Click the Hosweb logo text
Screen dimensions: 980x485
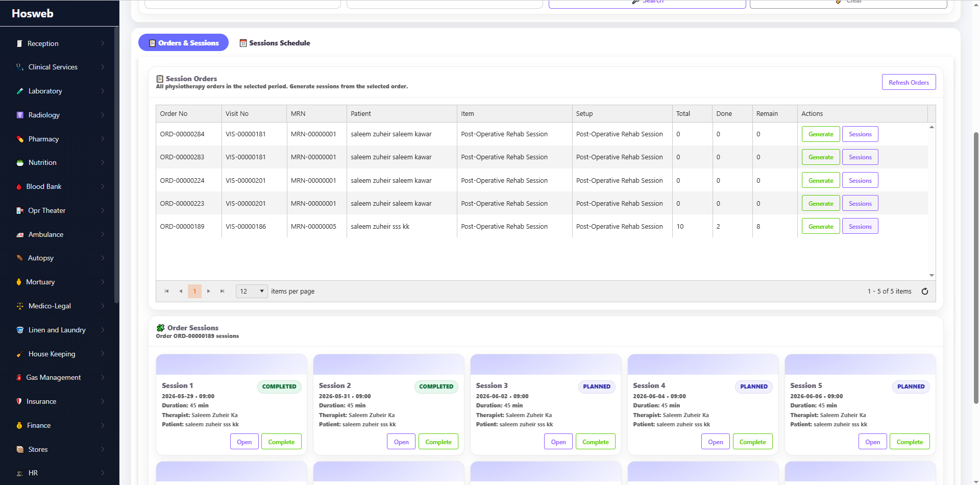click(33, 14)
